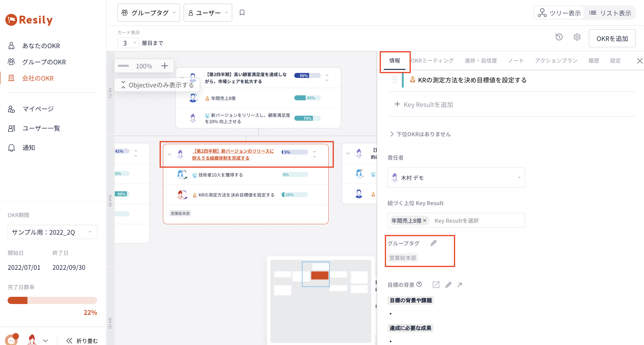The width and height of the screenshot is (644, 345).
Task: Open the 責任者 木村 デモ dropdown
Action: 456,177
